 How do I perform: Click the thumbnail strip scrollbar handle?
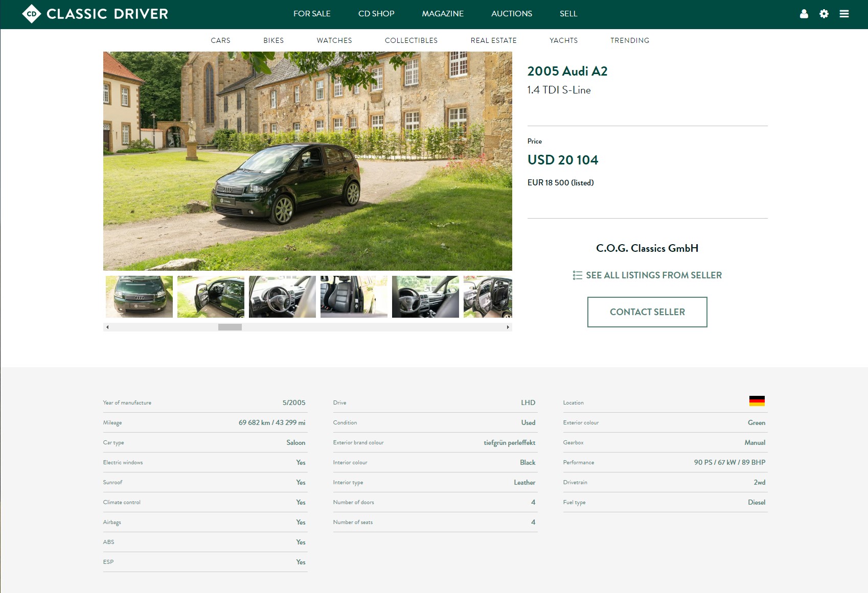point(230,327)
